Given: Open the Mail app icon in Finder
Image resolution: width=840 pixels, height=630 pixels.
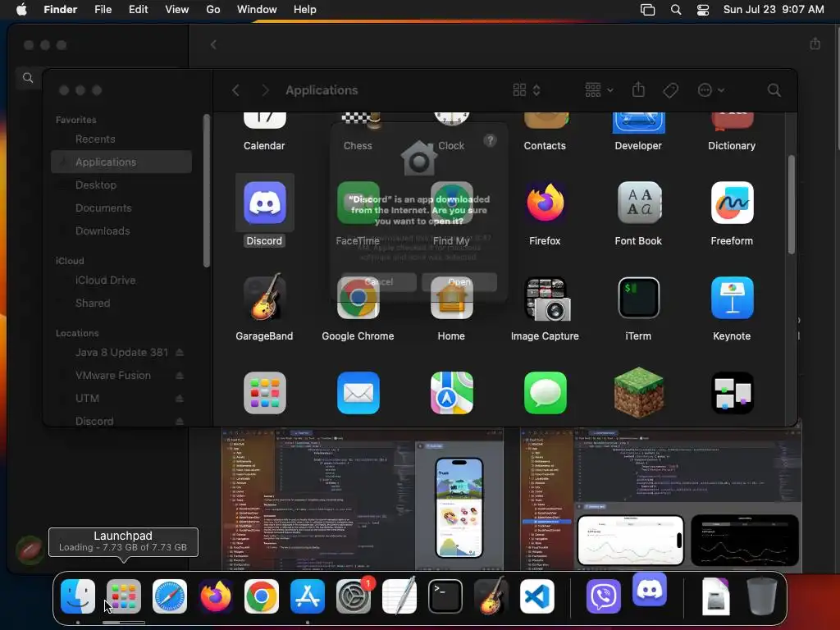Looking at the screenshot, I should coord(358,393).
